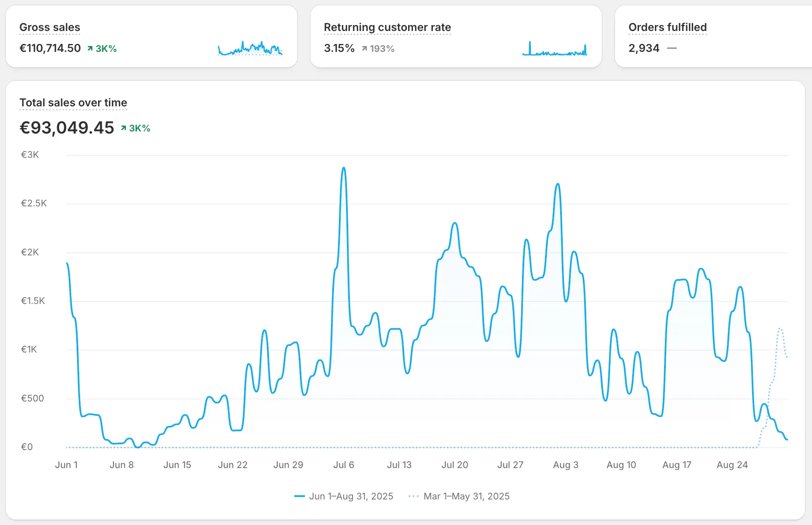Open the Returning customer rate title
The height and width of the screenshot is (525, 812).
(387, 27)
